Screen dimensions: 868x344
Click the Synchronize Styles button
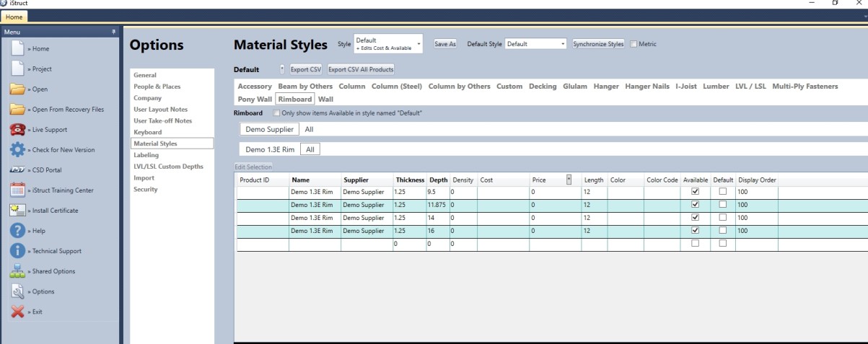coord(598,44)
